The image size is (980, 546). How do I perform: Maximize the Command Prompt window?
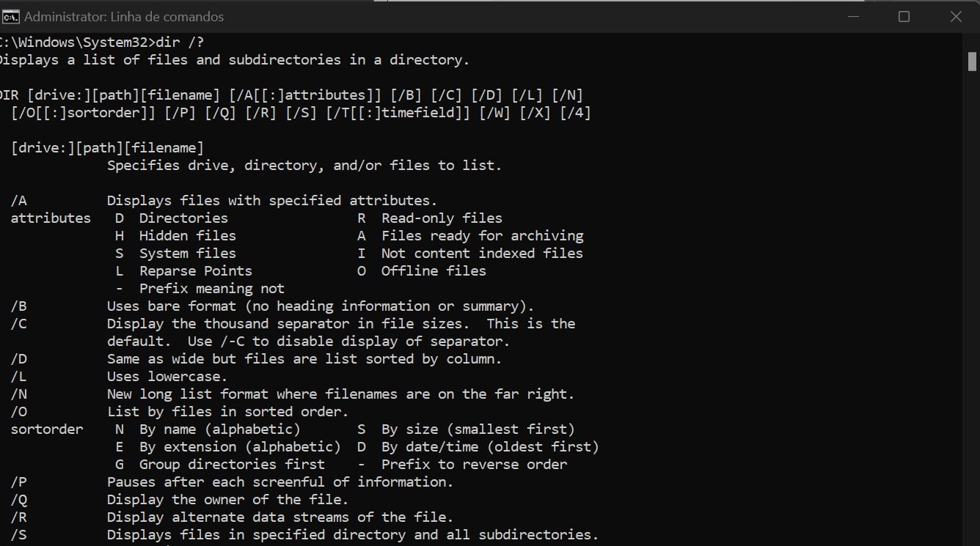point(904,16)
